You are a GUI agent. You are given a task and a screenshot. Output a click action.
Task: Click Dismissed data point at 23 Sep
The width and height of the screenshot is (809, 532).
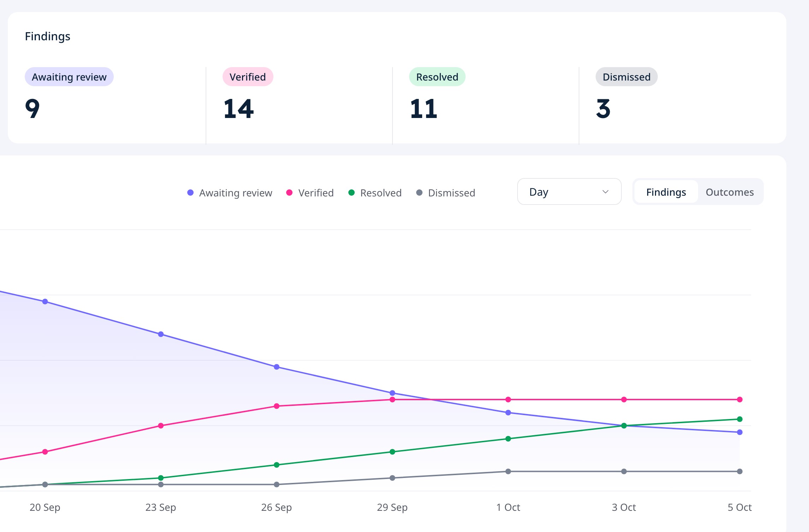[x=161, y=485]
